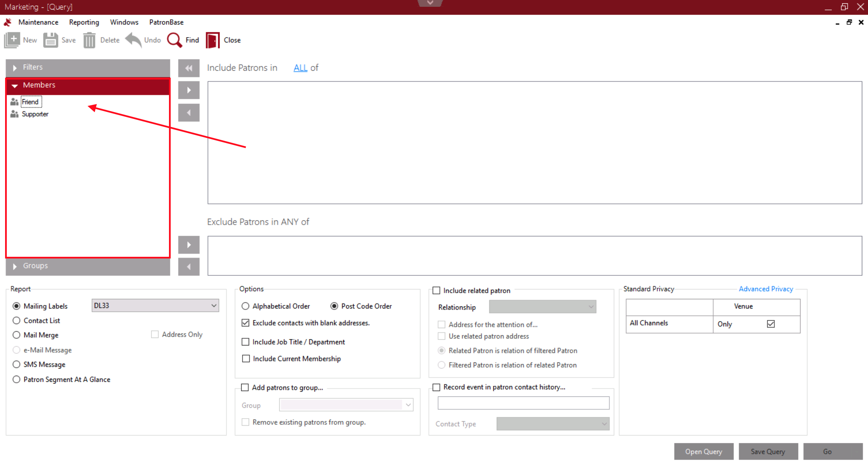Click the Find magnifier icon
Screen dimensions: 868x464
point(175,40)
